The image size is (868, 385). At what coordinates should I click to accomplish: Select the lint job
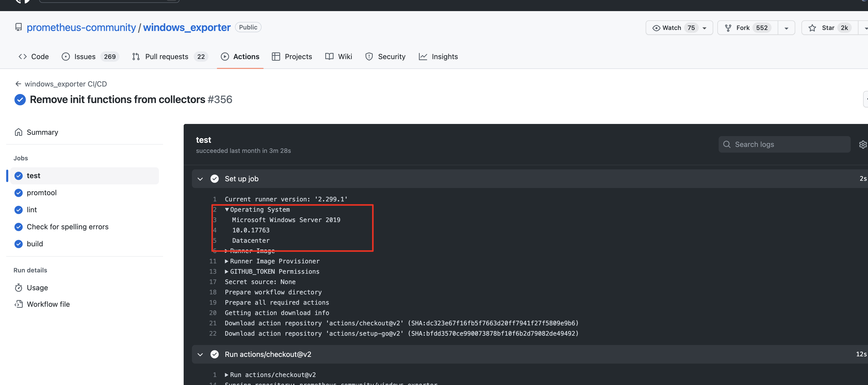pos(84,210)
